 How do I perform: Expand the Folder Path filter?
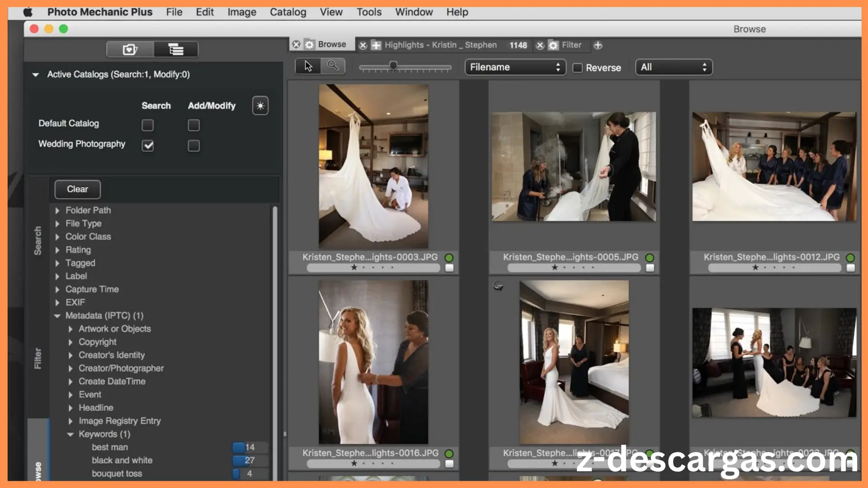click(x=57, y=211)
